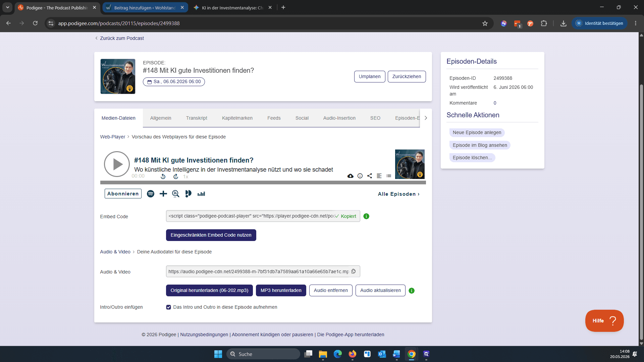This screenshot has width=644, height=362.
Task: Click the Audio entfernen button
Action: pyautogui.click(x=331, y=290)
